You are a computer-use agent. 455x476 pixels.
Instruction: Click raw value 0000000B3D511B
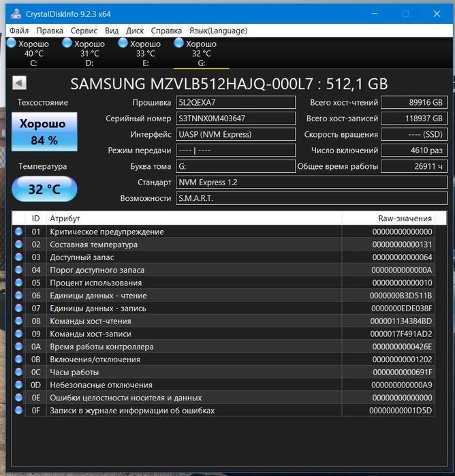(401, 296)
